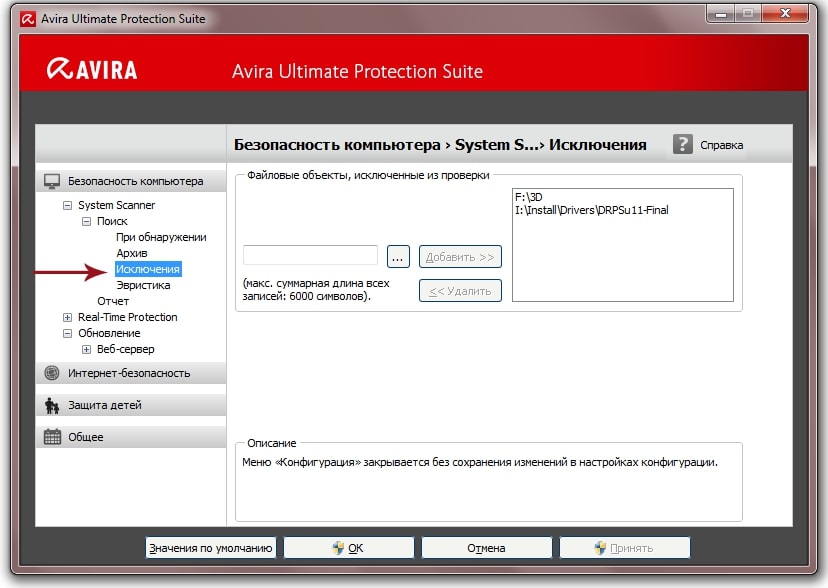Open Отчет settings in tree
The width and height of the screenshot is (828, 588).
tap(113, 301)
